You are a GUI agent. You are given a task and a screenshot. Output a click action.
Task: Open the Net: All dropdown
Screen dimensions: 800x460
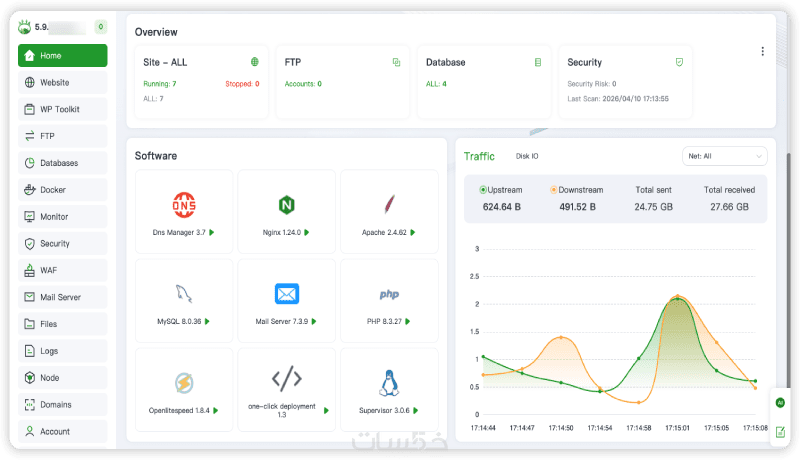point(724,157)
